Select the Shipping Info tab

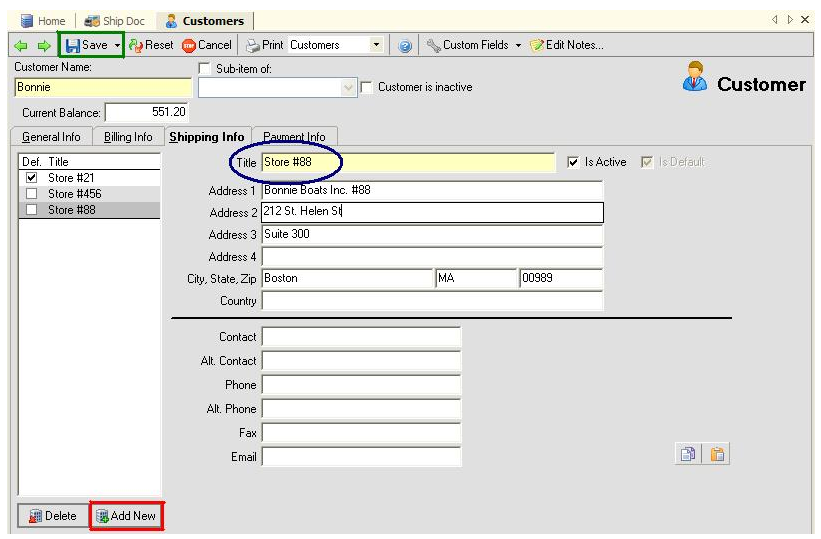pyautogui.click(x=207, y=137)
